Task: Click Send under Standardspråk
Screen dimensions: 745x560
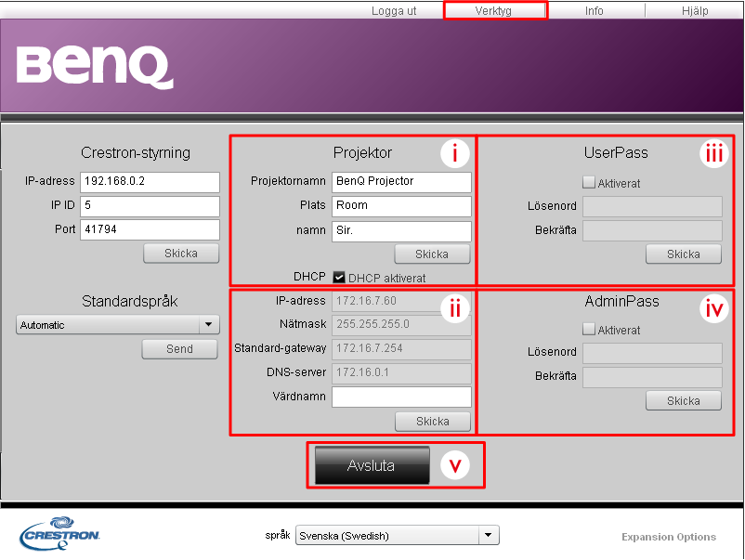Action: 179,349
